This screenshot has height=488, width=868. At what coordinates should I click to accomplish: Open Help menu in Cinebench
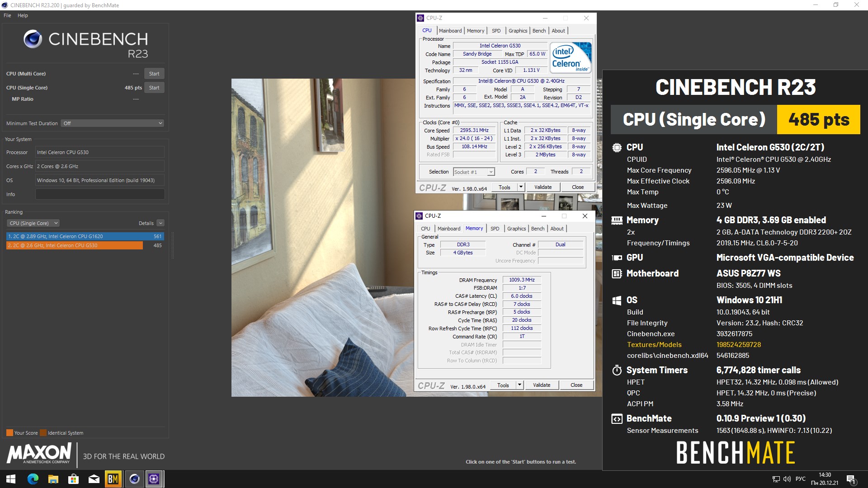[x=23, y=15]
